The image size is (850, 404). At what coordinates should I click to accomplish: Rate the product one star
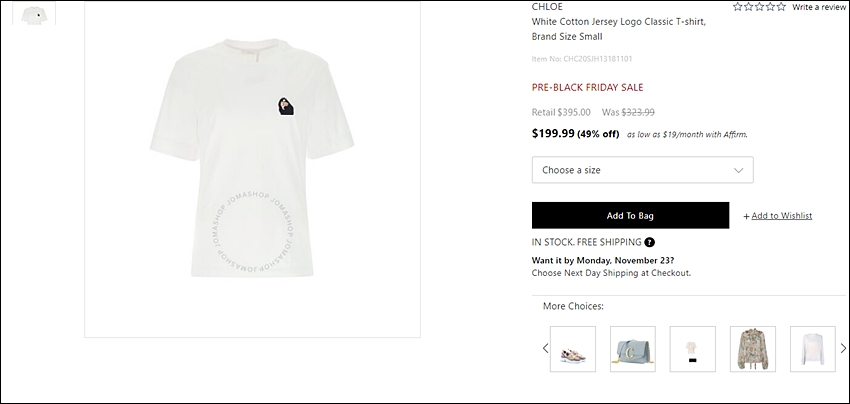pos(738,7)
